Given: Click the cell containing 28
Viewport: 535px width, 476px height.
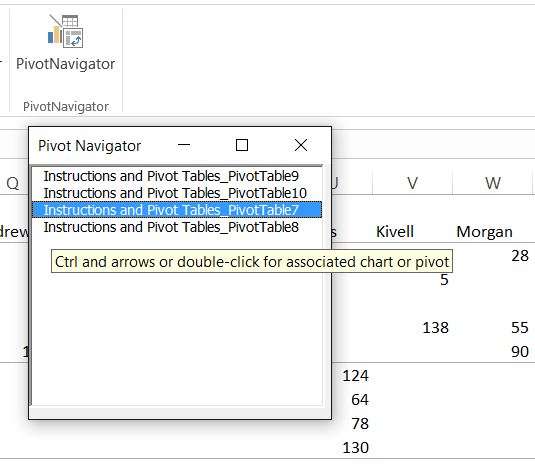Looking at the screenshot, I should [x=519, y=256].
